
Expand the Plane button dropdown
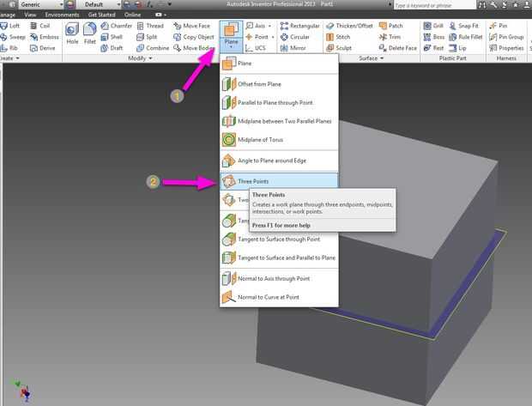(x=231, y=44)
